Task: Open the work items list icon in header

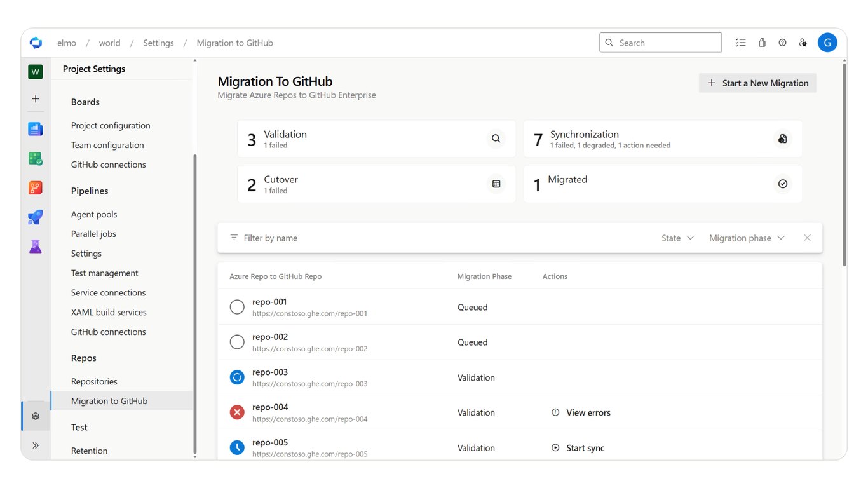Action: 740,43
